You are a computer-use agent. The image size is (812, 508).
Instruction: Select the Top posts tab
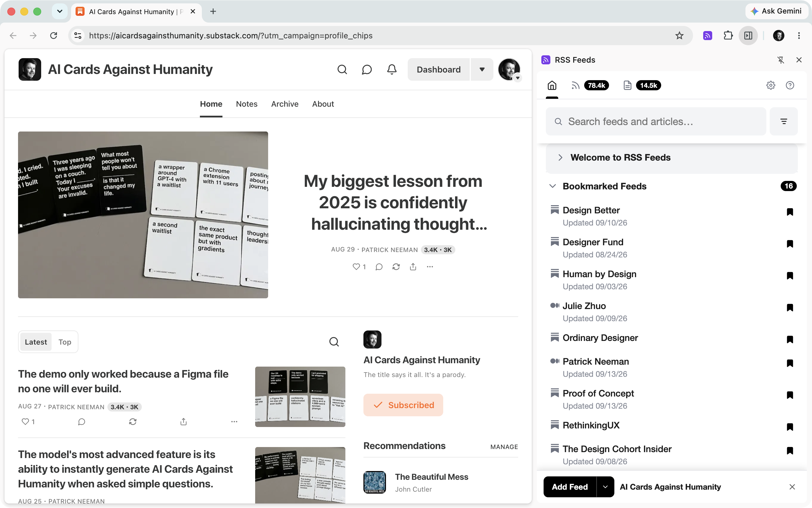pyautogui.click(x=65, y=342)
